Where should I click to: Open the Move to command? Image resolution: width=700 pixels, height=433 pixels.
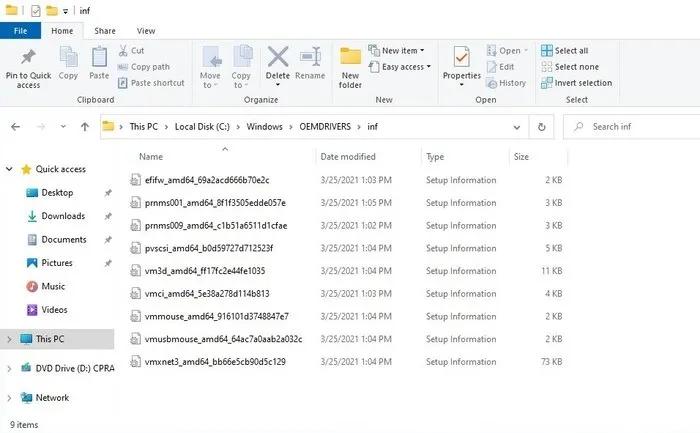point(210,67)
